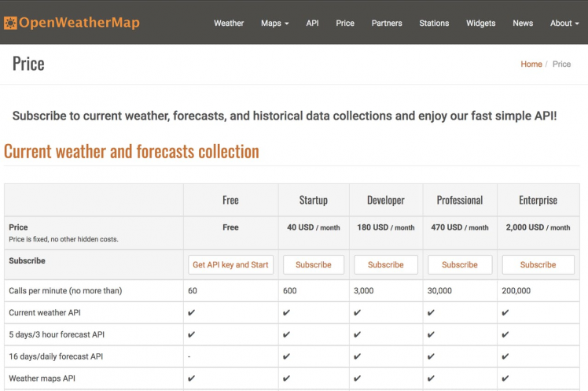This screenshot has height=391, width=588.
Task: Click Professional checkmark for Current weather API
Action: pyautogui.click(x=432, y=312)
